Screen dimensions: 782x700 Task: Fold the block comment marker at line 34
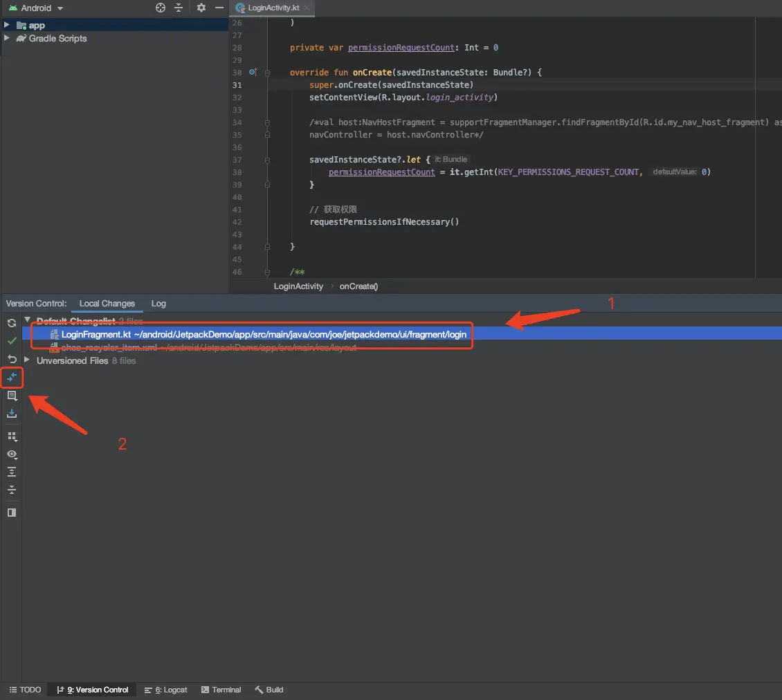267,122
